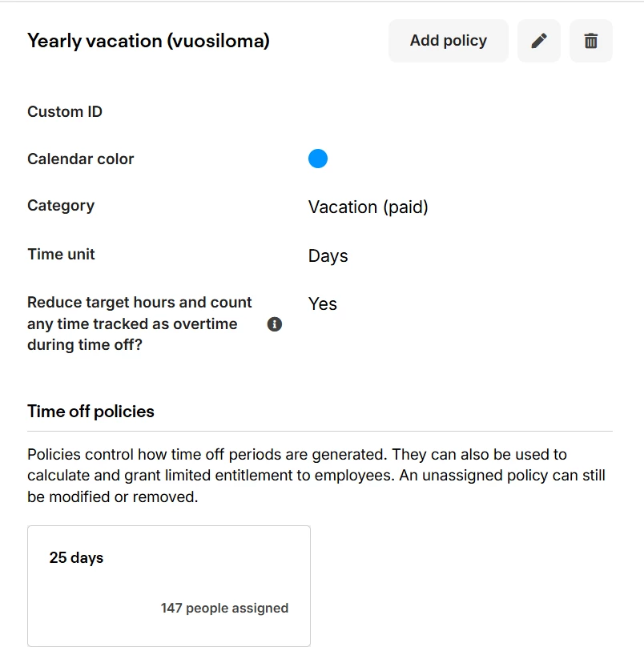
Task: Open the 25 days policy card
Action: pyautogui.click(x=168, y=585)
